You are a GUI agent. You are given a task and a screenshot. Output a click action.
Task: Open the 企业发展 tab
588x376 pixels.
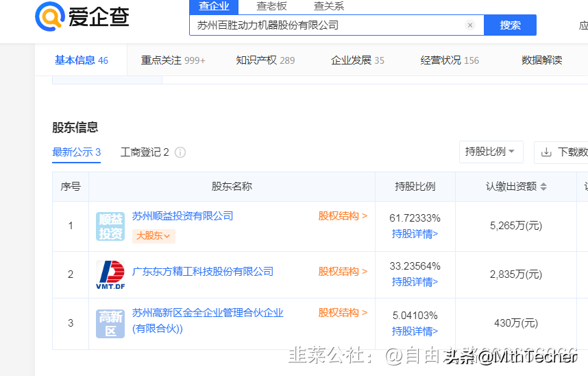tap(358, 60)
